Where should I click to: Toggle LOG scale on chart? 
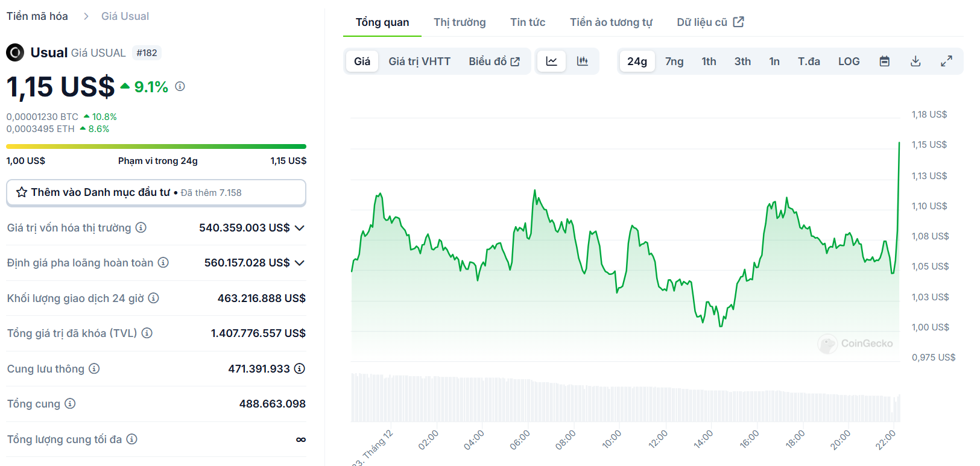coord(849,61)
